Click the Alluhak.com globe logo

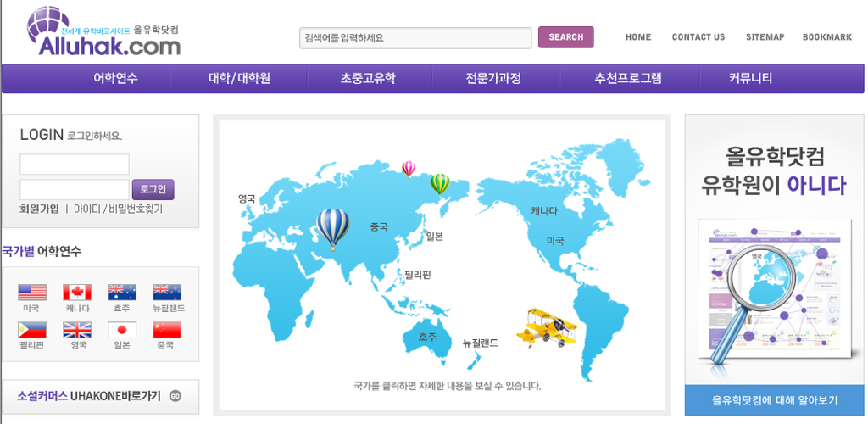(104, 31)
